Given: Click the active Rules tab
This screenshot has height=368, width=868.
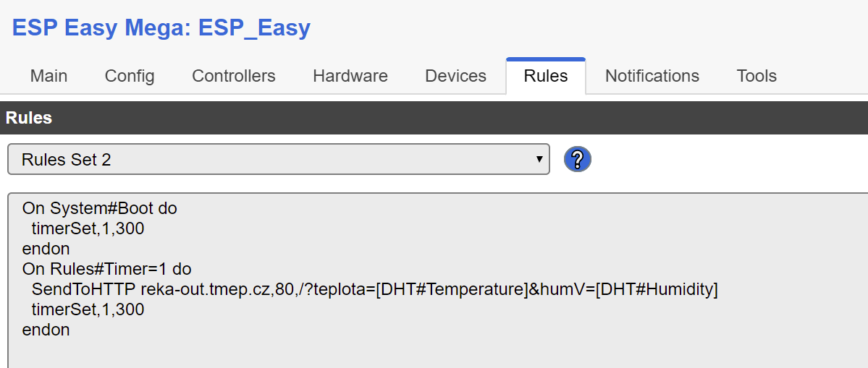Looking at the screenshot, I should coord(546,76).
